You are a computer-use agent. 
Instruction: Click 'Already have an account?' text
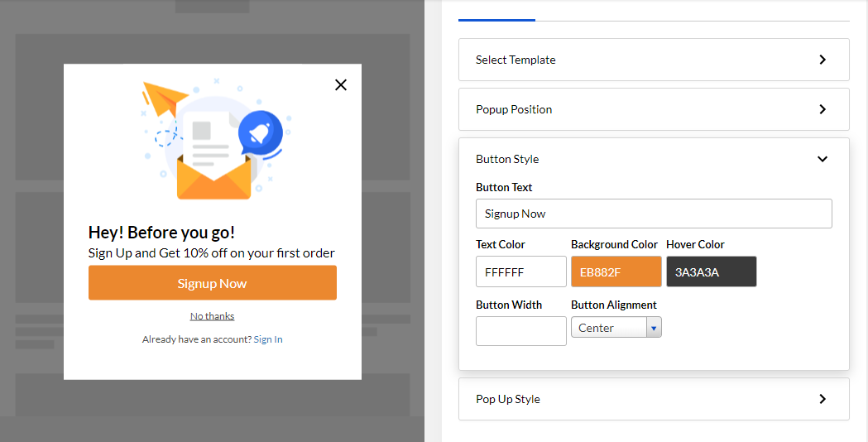[196, 339]
